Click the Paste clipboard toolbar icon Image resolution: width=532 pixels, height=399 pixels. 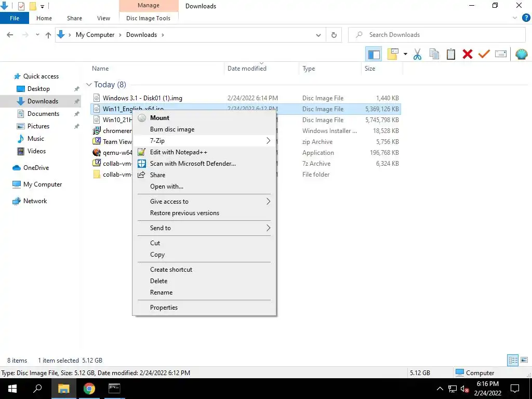450,54
